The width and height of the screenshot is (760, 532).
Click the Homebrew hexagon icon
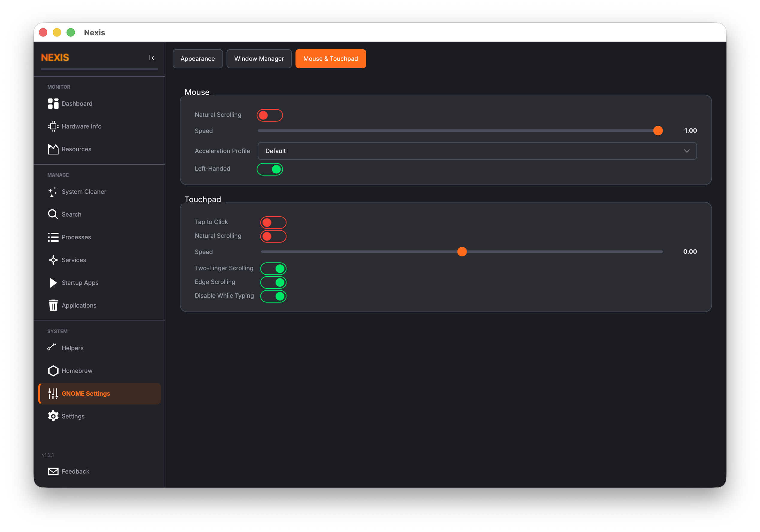tap(53, 371)
